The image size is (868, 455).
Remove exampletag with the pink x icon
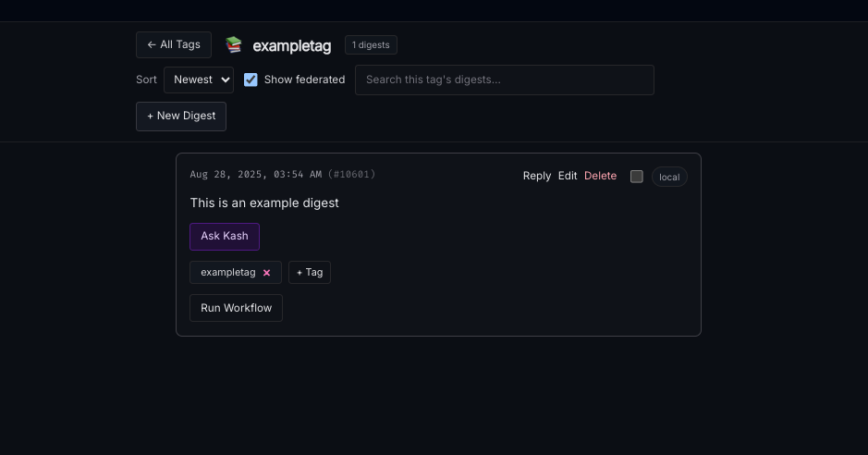click(x=266, y=273)
